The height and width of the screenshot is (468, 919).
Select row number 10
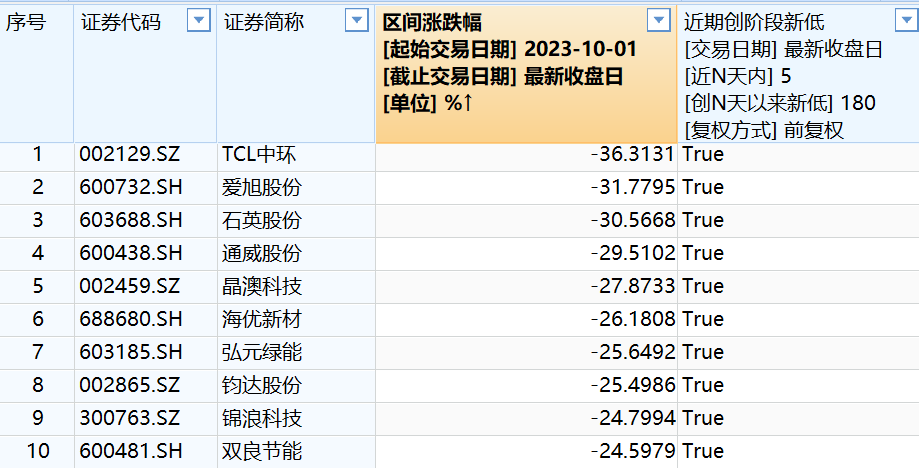pos(38,450)
